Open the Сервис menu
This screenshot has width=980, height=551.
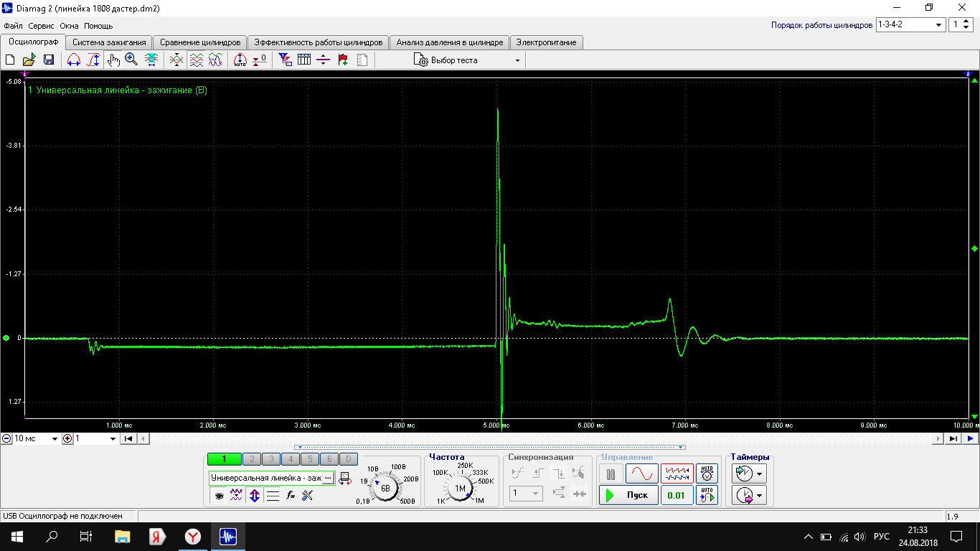pyautogui.click(x=42, y=26)
